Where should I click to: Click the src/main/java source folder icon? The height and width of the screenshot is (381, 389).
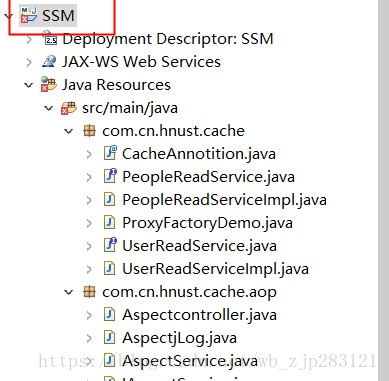69,108
